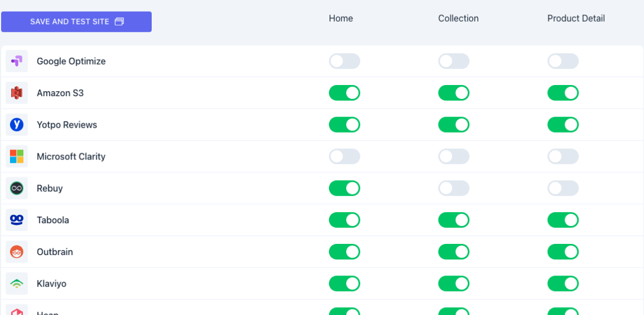This screenshot has width=644, height=315.
Task: Enable Microsoft Clarity on Collection page
Action: (453, 157)
